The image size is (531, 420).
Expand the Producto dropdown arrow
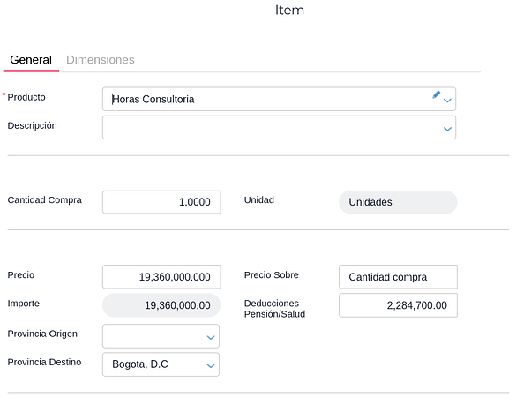tap(448, 101)
